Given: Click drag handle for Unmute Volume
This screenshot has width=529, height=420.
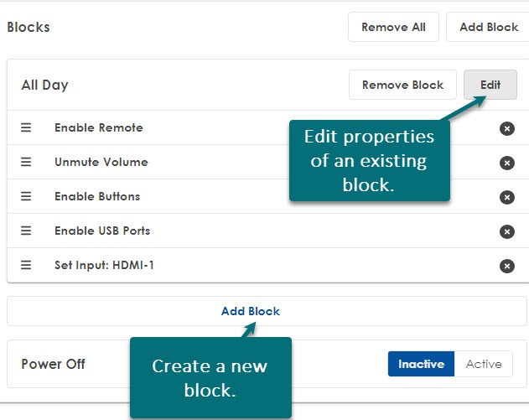Looking at the screenshot, I should click(x=26, y=162).
